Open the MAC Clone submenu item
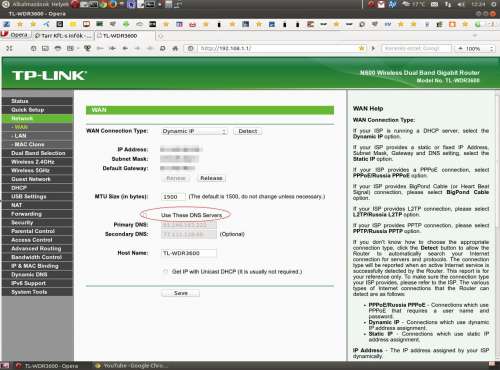500x370 pixels. pyautogui.click(x=37, y=144)
